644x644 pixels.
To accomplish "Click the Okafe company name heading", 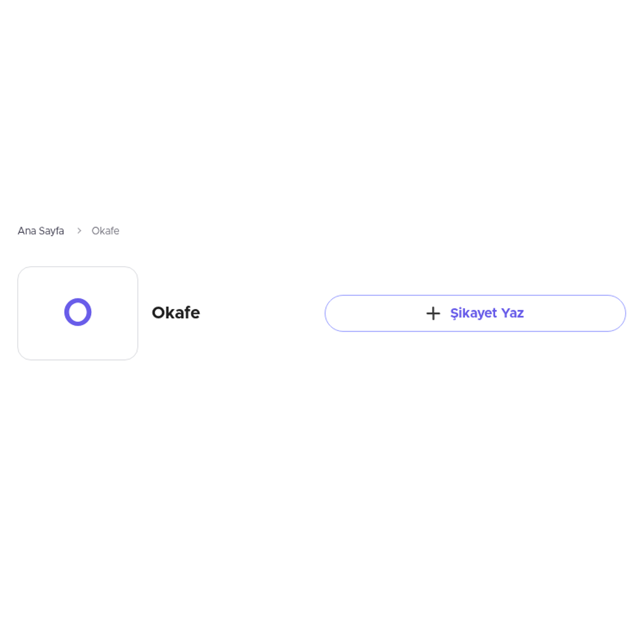I will (175, 313).
